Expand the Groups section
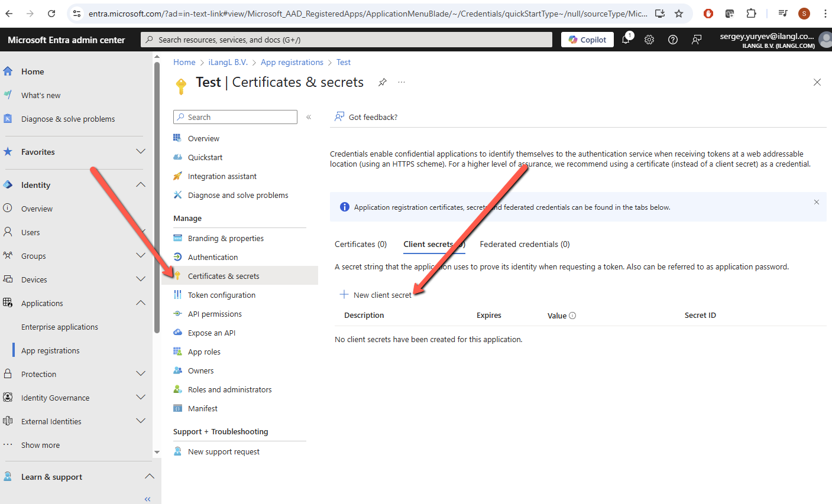This screenshot has height=504, width=832. point(141,256)
